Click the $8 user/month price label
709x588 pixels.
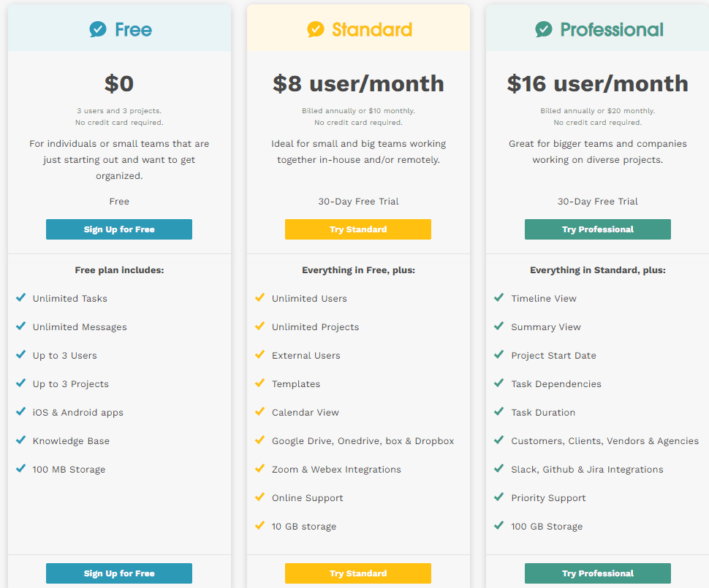[358, 83]
